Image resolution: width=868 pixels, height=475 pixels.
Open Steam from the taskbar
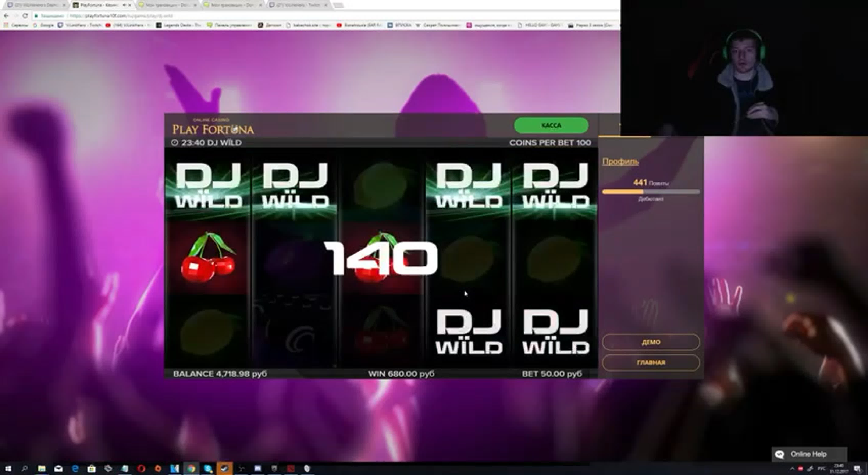[x=224, y=469]
